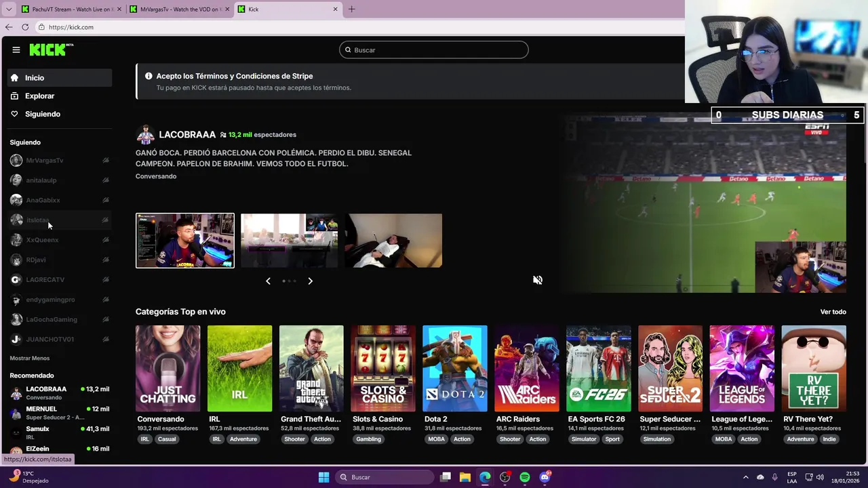Select the first featured stream thumbnail
868x488 pixels.
pyautogui.click(x=185, y=241)
